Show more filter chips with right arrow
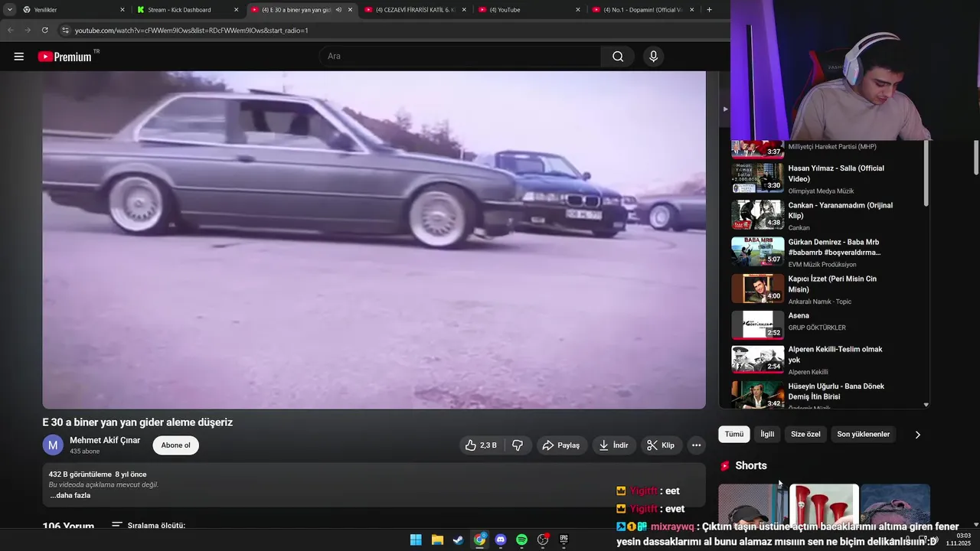Screen dimensions: 980x551 coord(917,435)
